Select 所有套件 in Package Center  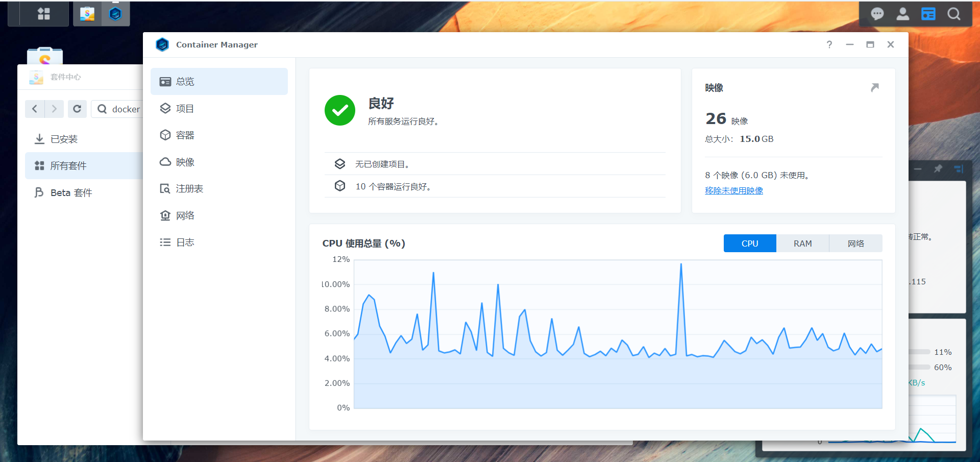click(84, 165)
